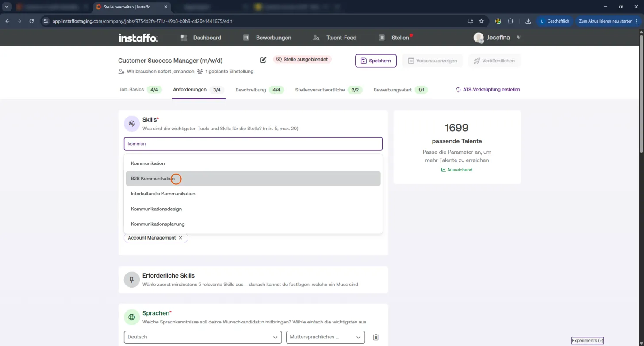Bookmark this page with the star icon
Screen dimensions: 644x346
[481, 21]
